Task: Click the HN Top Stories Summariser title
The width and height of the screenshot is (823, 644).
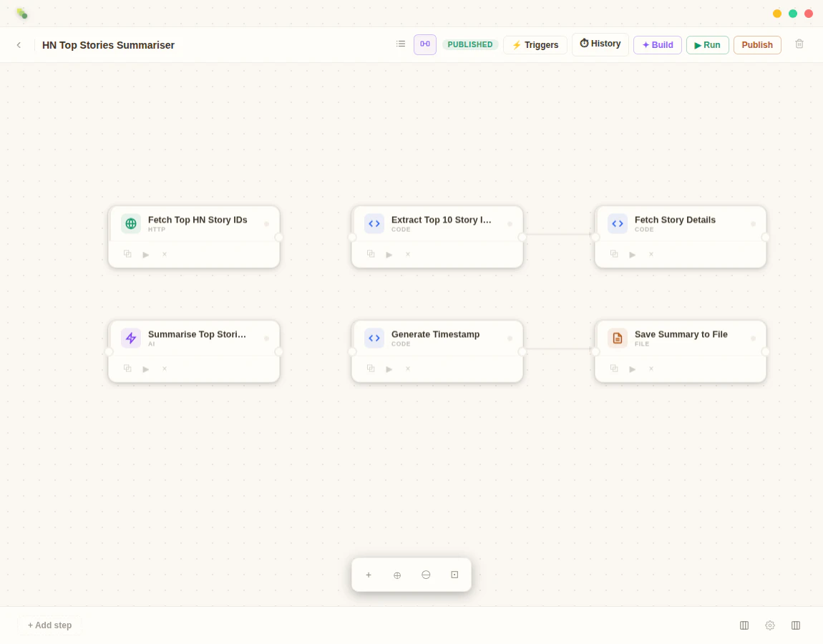Action: (108, 45)
